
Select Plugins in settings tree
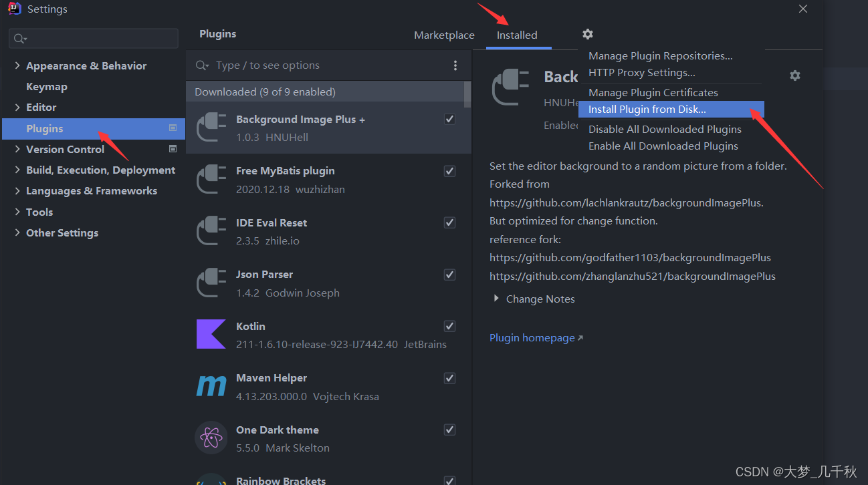[94, 128]
